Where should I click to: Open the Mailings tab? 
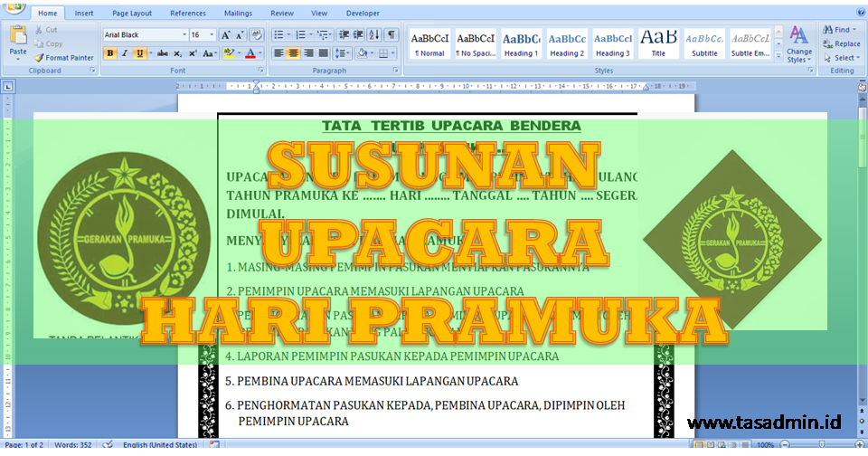point(238,14)
